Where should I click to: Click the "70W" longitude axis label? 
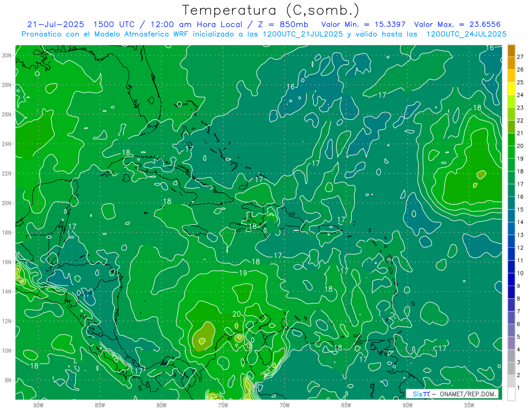(x=285, y=405)
